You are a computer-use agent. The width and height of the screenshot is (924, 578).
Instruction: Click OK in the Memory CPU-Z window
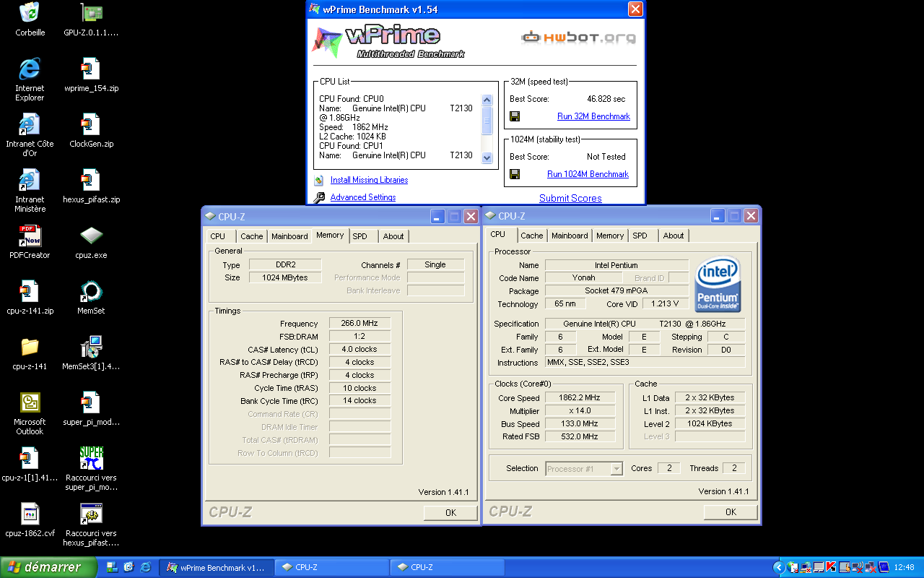click(450, 513)
